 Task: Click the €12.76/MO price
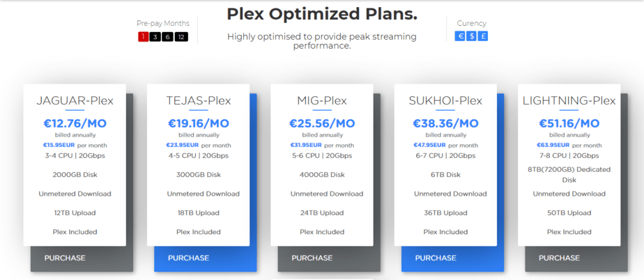(x=75, y=123)
